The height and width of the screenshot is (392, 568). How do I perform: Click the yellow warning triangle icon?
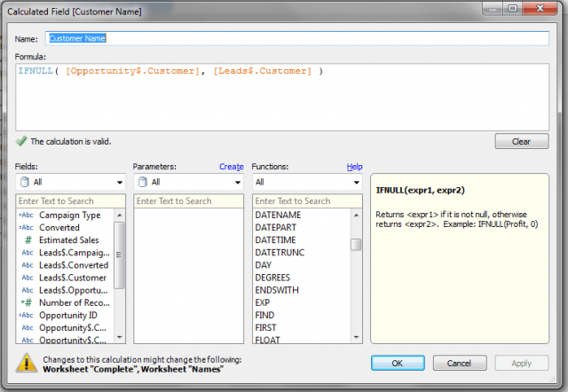click(x=27, y=363)
